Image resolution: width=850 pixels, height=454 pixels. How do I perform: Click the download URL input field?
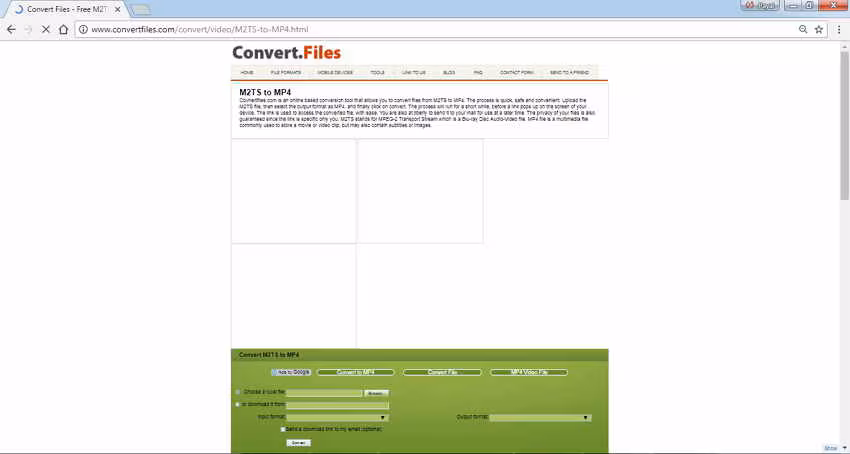tap(337, 405)
